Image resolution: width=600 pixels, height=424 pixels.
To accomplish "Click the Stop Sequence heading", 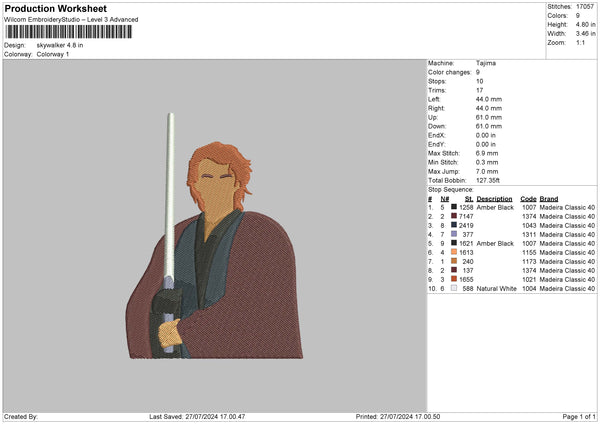I will tap(451, 190).
